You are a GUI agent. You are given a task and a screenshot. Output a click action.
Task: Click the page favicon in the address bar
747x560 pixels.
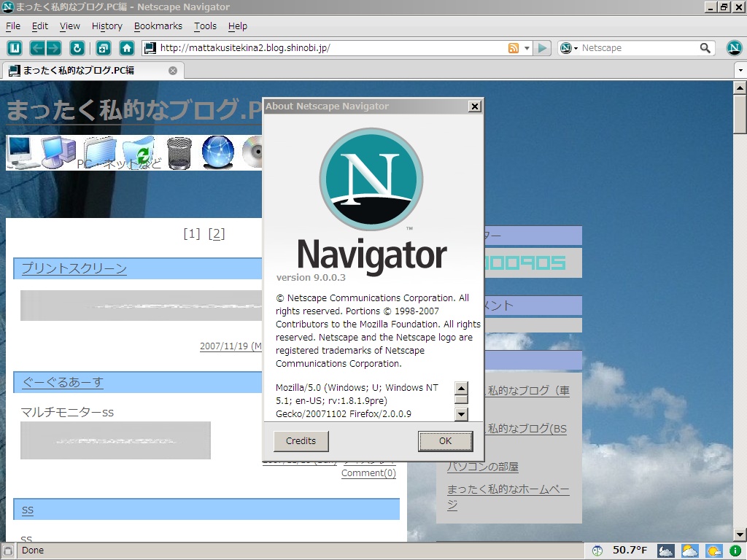pyautogui.click(x=150, y=48)
